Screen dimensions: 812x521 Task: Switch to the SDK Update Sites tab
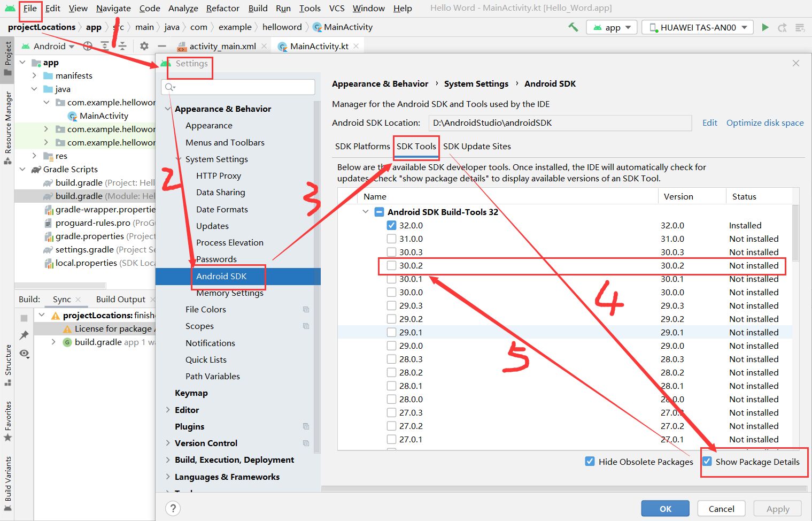(476, 146)
